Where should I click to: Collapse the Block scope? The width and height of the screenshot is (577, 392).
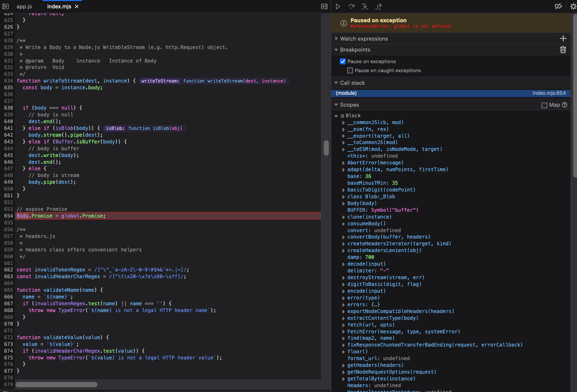click(336, 116)
